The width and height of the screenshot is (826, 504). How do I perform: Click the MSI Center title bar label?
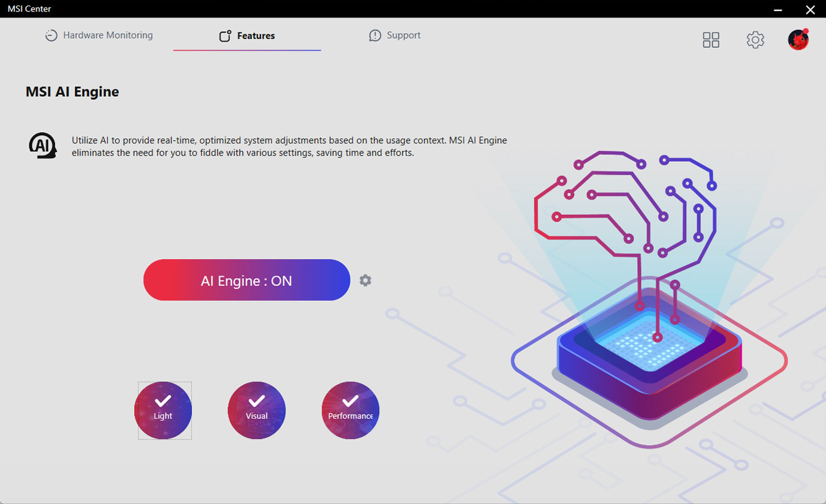tap(29, 9)
